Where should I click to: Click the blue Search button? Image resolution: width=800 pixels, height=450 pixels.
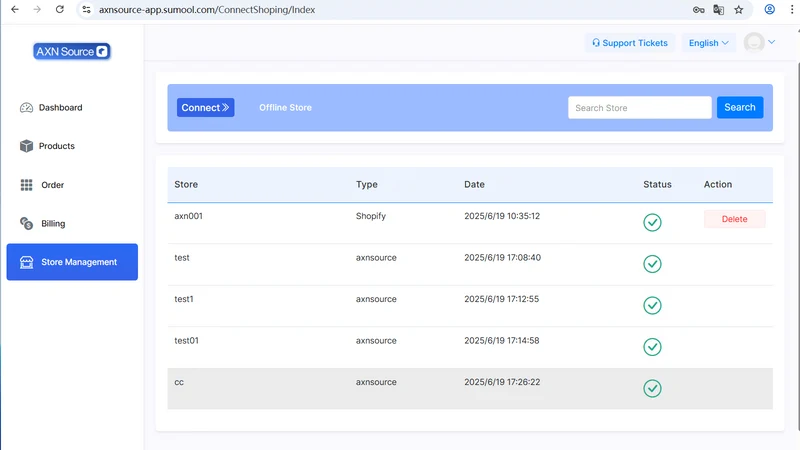(740, 108)
